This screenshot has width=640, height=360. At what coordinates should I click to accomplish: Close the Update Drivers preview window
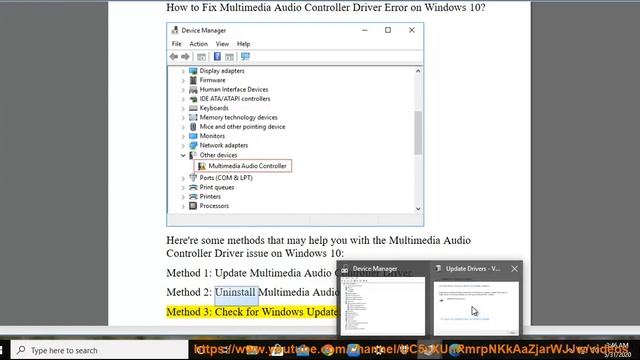click(514, 269)
